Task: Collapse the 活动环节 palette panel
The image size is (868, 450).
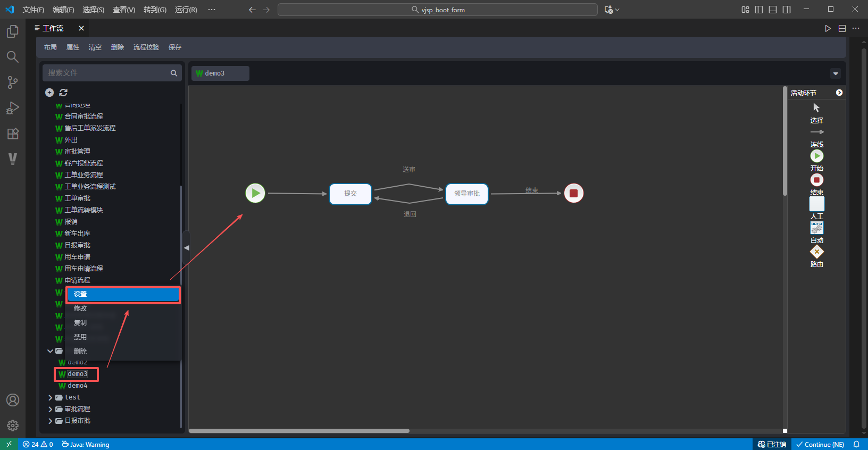Action: click(x=839, y=93)
